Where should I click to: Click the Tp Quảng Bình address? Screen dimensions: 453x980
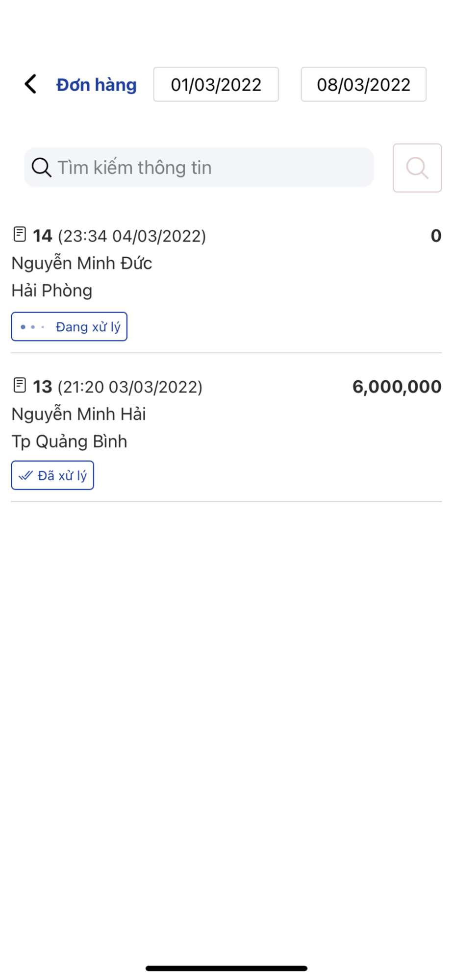point(69,441)
